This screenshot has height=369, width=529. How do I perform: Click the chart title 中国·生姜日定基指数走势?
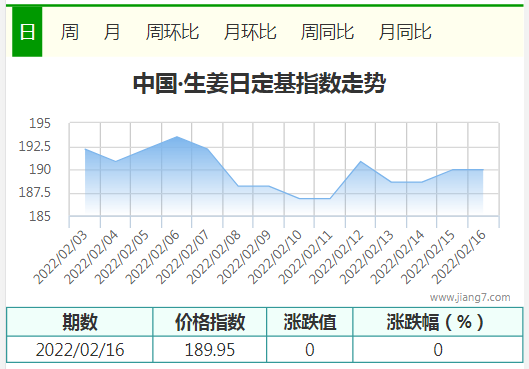tap(259, 83)
